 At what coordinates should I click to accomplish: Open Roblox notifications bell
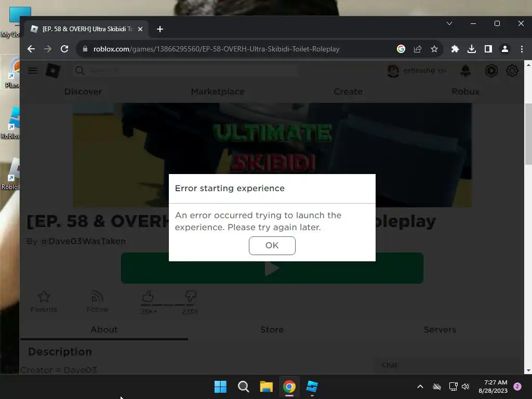(x=465, y=71)
